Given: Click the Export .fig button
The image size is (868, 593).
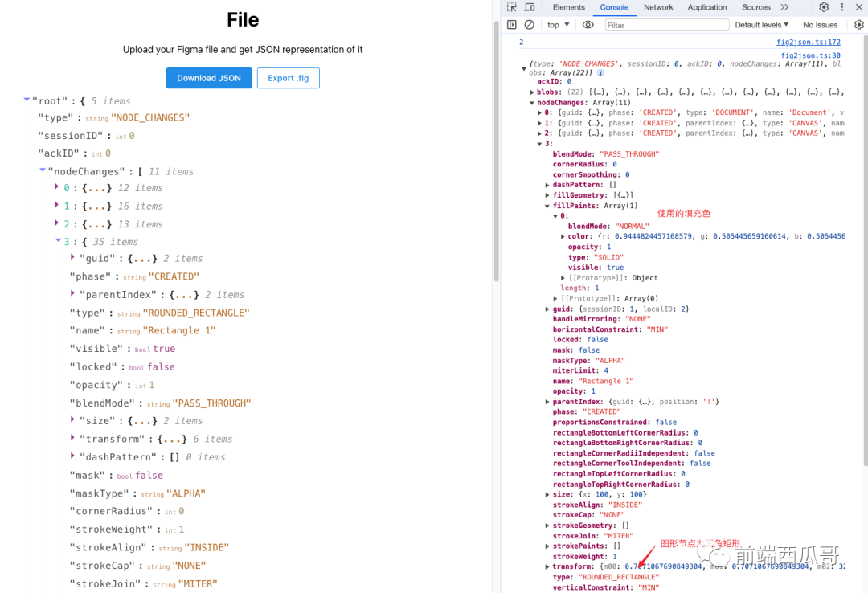Looking at the screenshot, I should 289,78.
